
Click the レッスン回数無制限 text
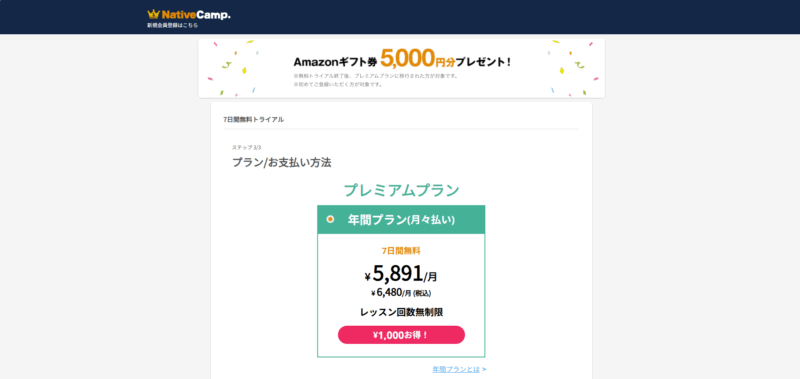pos(401,312)
